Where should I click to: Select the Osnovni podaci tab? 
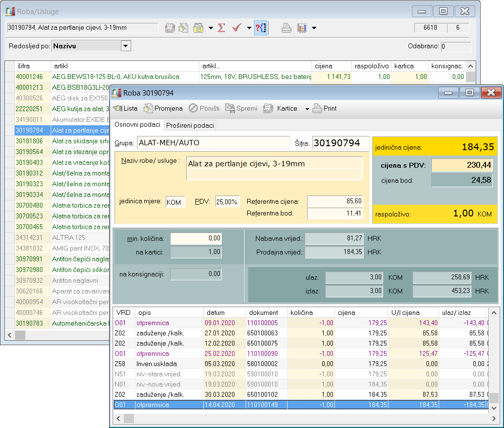(137, 125)
